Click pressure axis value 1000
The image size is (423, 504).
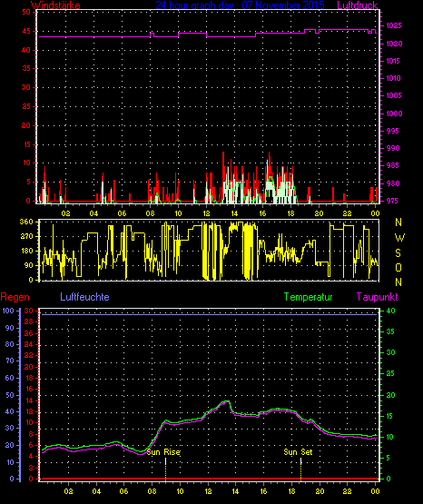pyautogui.click(x=394, y=114)
